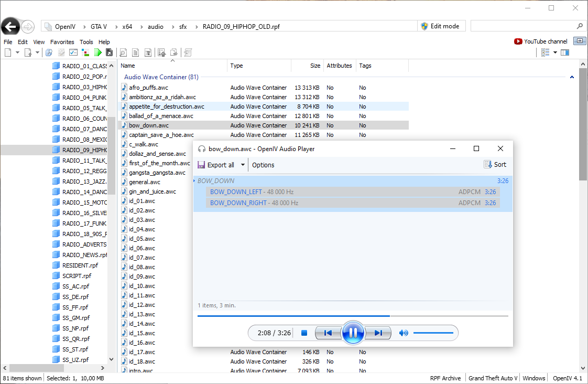Toggle the preview pane icon

[x=565, y=52]
